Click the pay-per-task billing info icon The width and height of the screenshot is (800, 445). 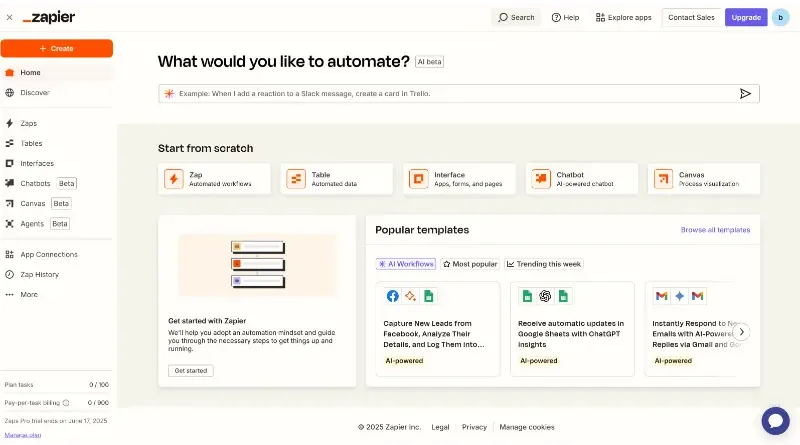point(66,403)
